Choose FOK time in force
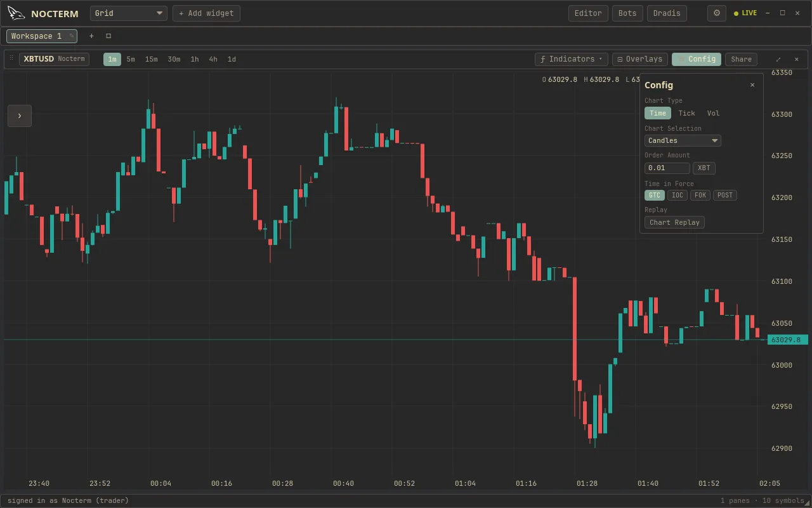This screenshot has width=812, height=508. coord(700,196)
